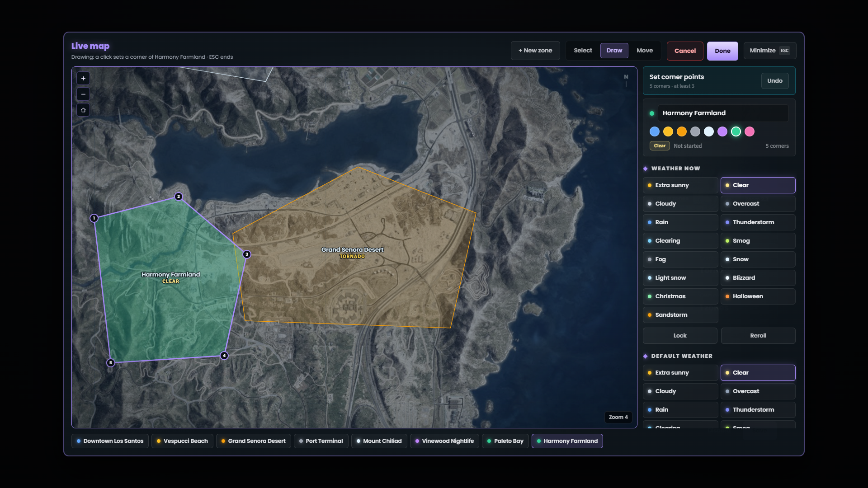Set default weather to Overcast
868x488 pixels.
758,391
